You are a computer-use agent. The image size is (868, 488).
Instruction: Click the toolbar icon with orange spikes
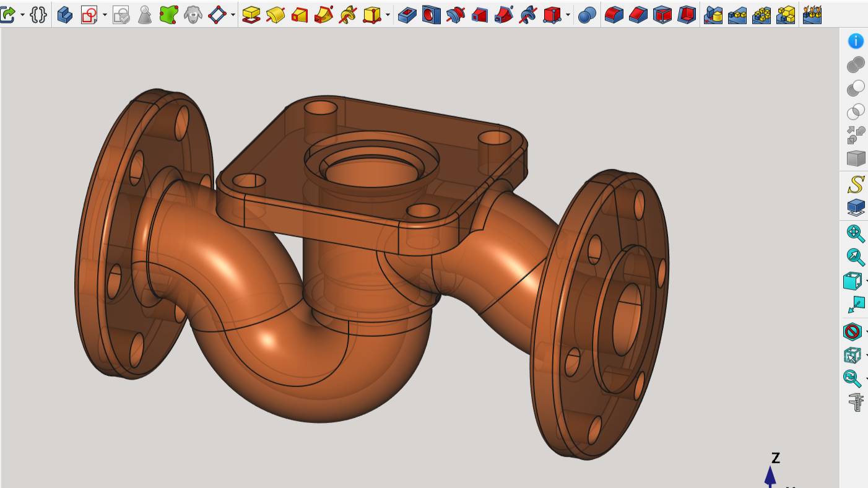812,14
